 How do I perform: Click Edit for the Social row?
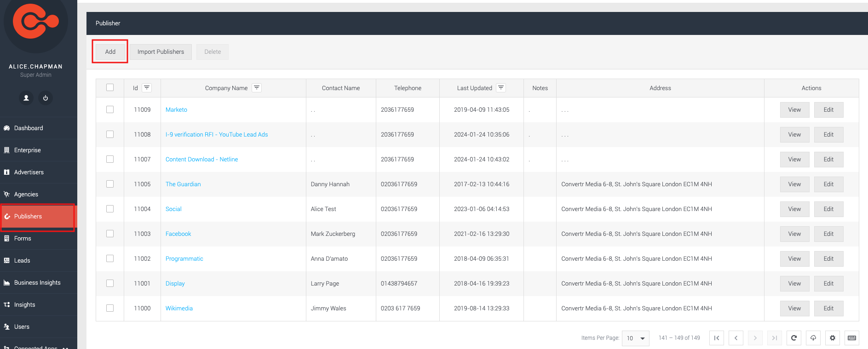tap(828, 209)
